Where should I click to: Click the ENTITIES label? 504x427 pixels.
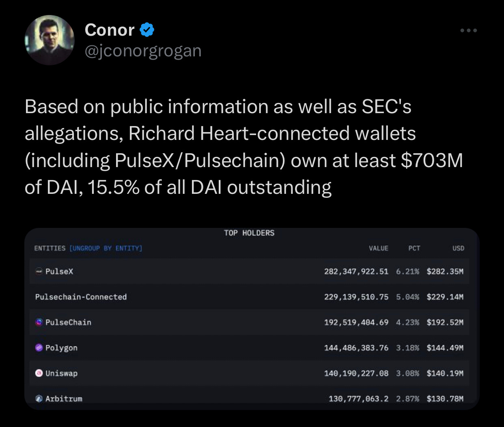(x=50, y=248)
